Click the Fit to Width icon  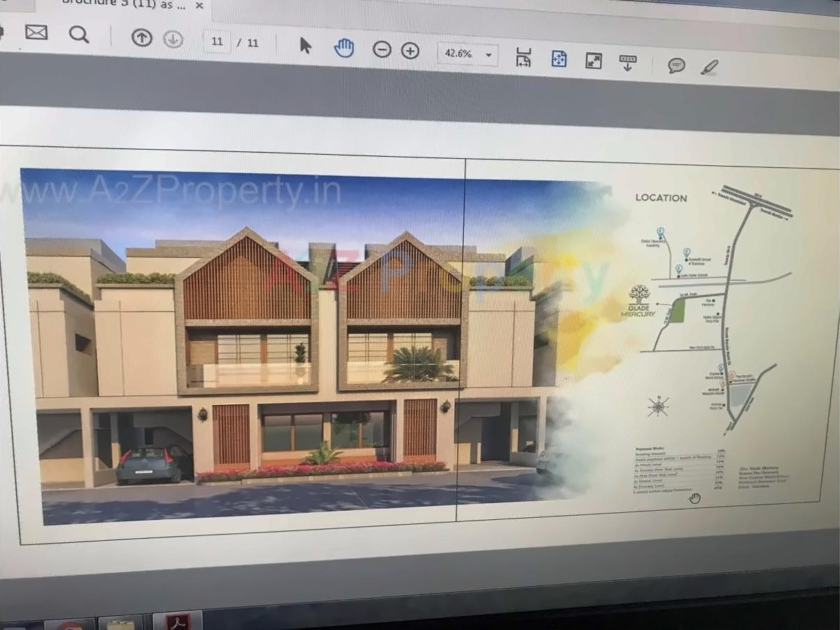(523, 58)
